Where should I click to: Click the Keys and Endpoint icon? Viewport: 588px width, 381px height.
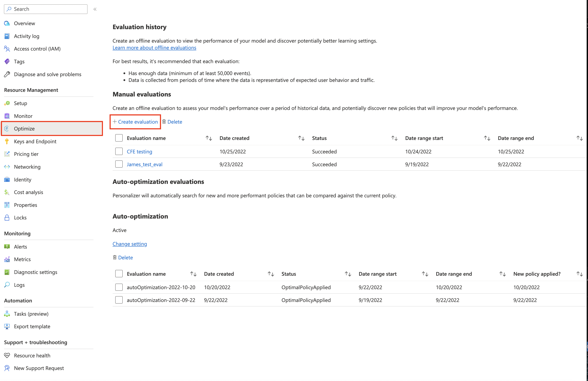click(7, 141)
